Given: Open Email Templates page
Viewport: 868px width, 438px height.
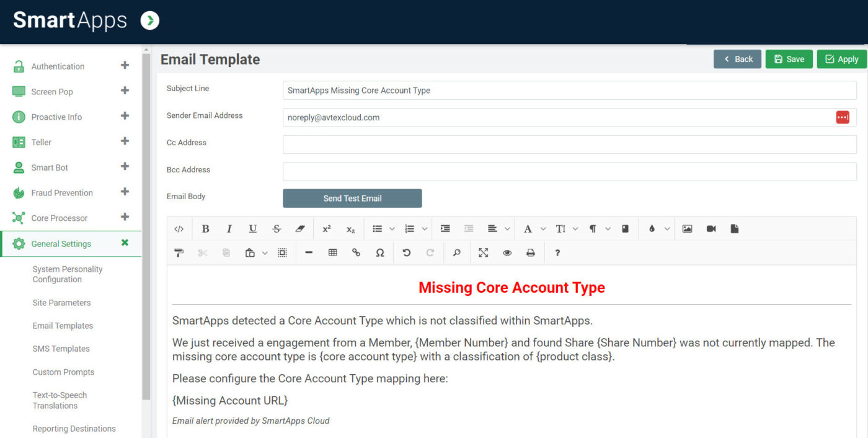Looking at the screenshot, I should [x=63, y=326].
